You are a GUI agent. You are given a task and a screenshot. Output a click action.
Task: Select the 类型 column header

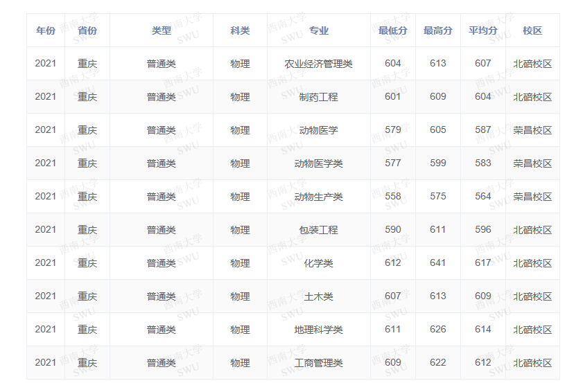tap(162, 30)
